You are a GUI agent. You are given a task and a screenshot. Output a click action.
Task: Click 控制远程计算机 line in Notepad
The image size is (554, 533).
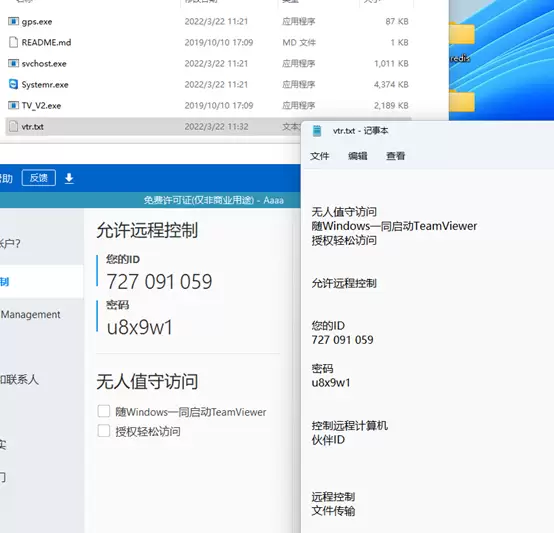[x=349, y=426]
